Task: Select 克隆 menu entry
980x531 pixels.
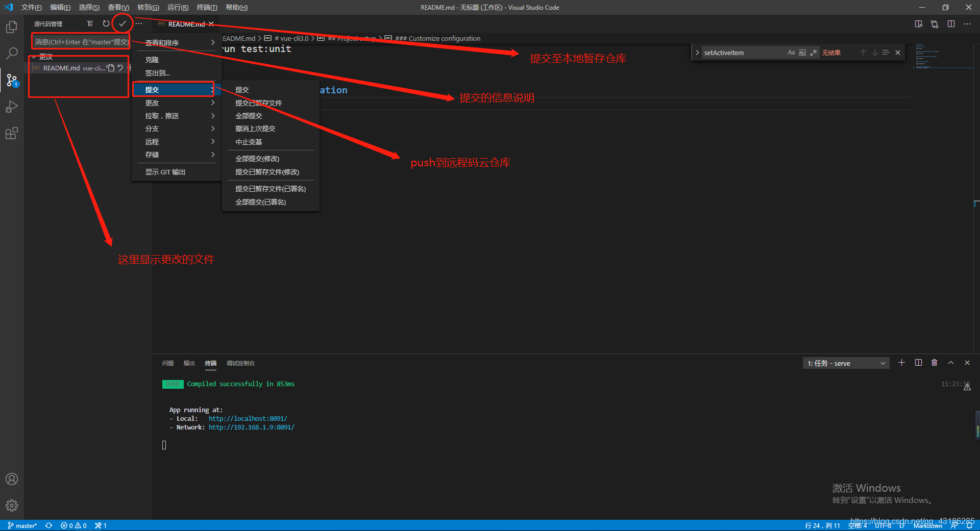Action: [177, 60]
